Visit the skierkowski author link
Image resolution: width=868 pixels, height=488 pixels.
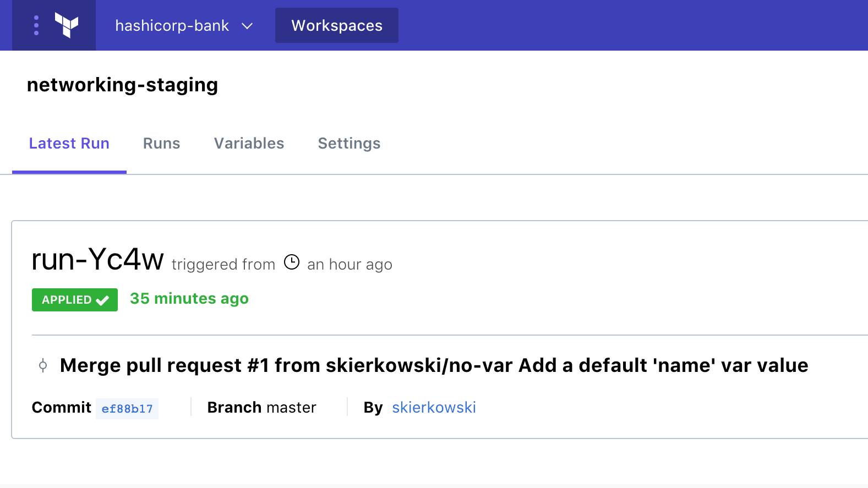434,408
